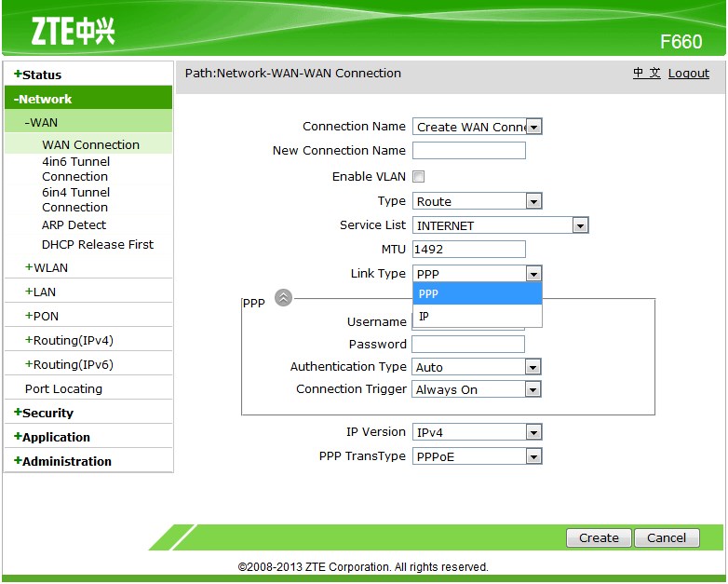Open the ARP Detect page

[x=74, y=224]
